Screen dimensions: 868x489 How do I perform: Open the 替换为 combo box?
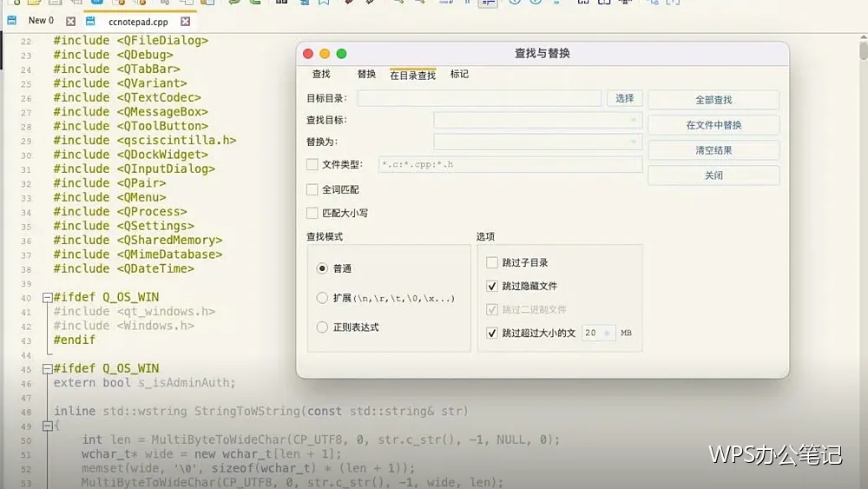point(537,142)
